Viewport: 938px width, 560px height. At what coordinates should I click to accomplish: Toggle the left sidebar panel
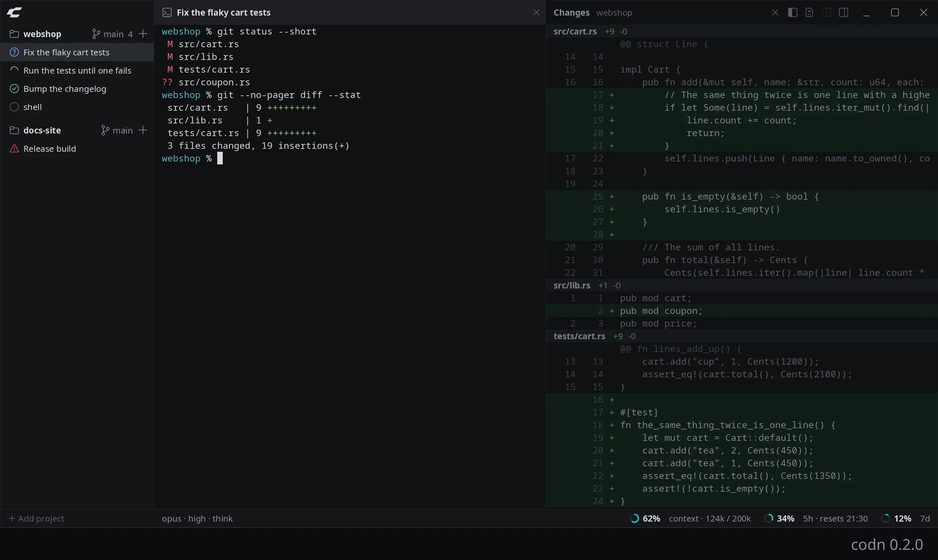[793, 12]
